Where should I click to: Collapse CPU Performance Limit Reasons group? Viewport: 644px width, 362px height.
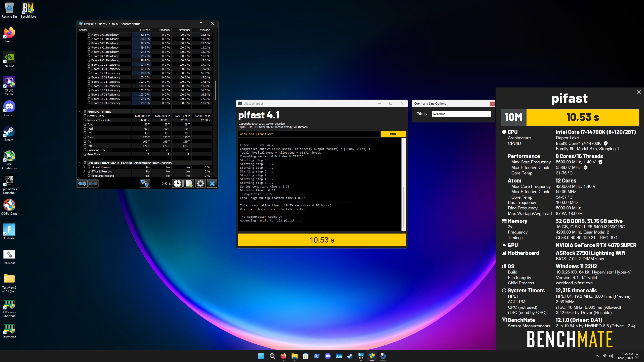pos(80,163)
